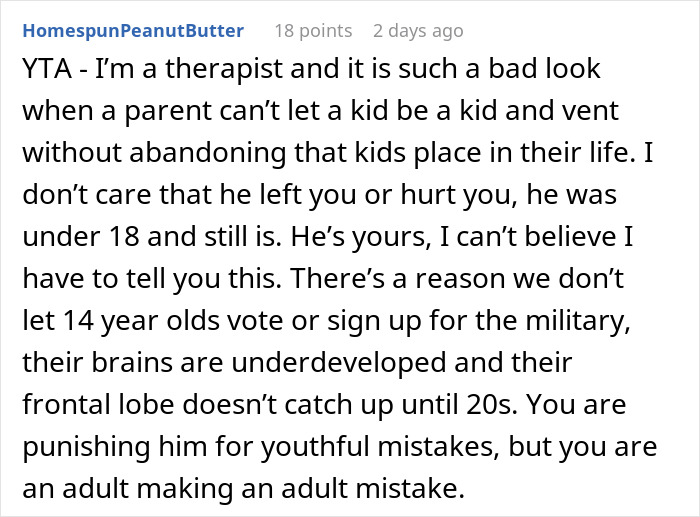
Task: Open the 2 days ago timestamp permalink
Action: (418, 31)
